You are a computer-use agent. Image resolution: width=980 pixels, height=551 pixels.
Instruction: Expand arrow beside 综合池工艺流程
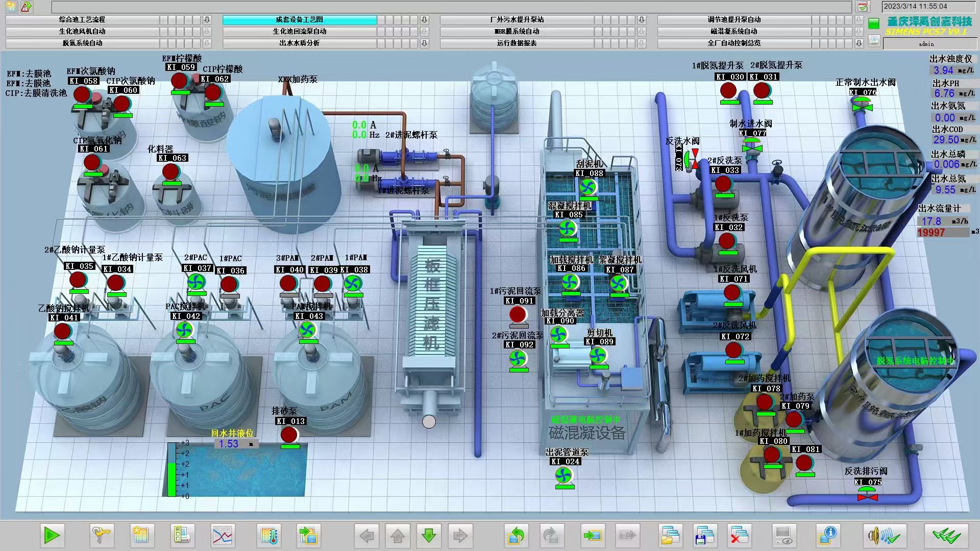207,20
